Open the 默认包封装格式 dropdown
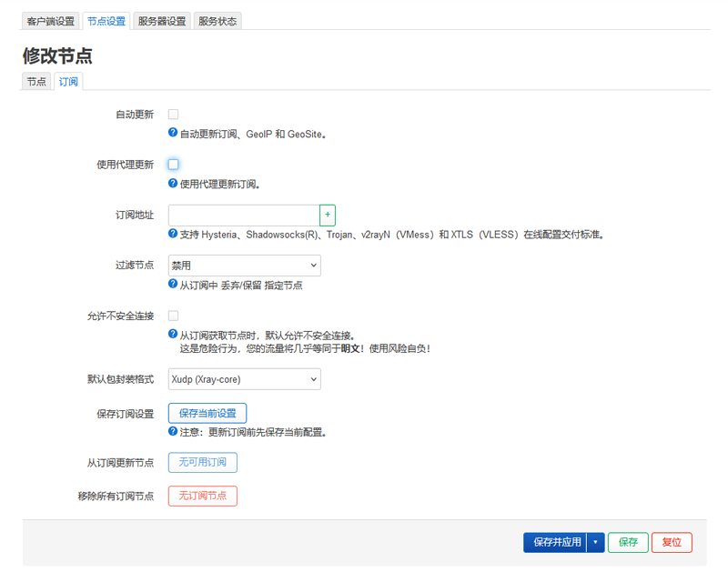Viewport: 728px width, 582px height. 243,379
